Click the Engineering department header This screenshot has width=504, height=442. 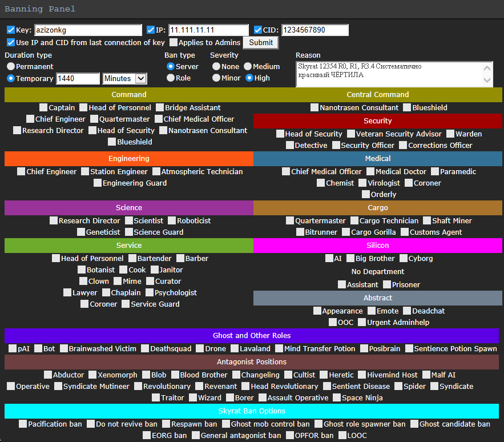pyautogui.click(x=128, y=158)
